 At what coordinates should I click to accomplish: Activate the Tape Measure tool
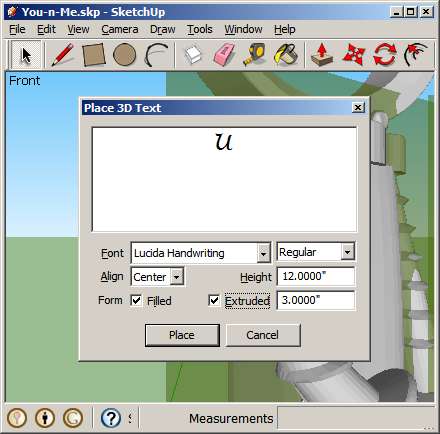255,54
